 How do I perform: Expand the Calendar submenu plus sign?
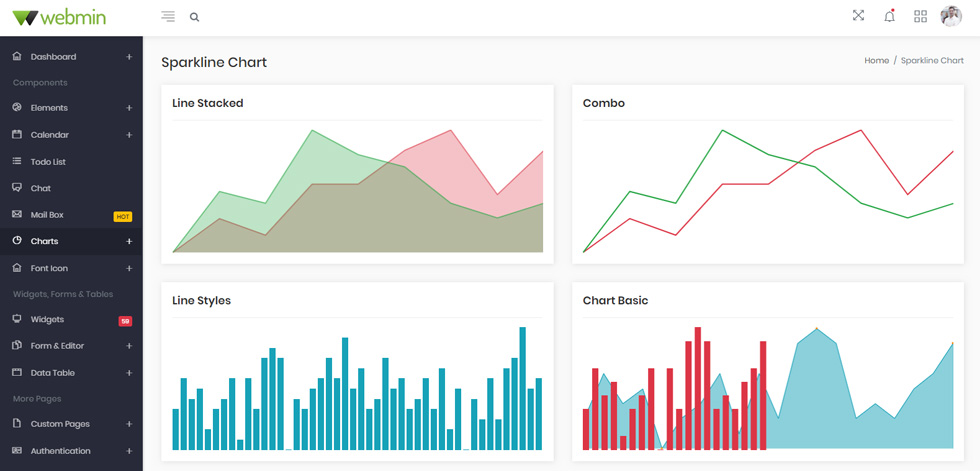pos(129,135)
